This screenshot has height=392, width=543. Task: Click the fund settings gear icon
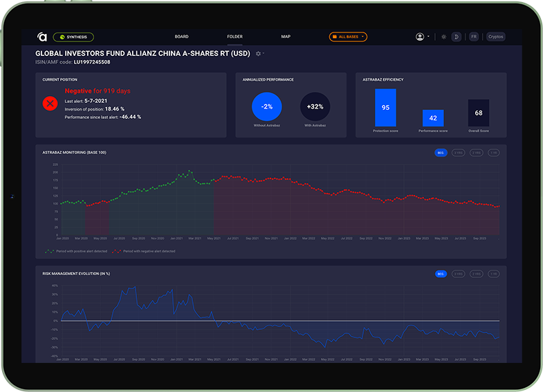(258, 54)
